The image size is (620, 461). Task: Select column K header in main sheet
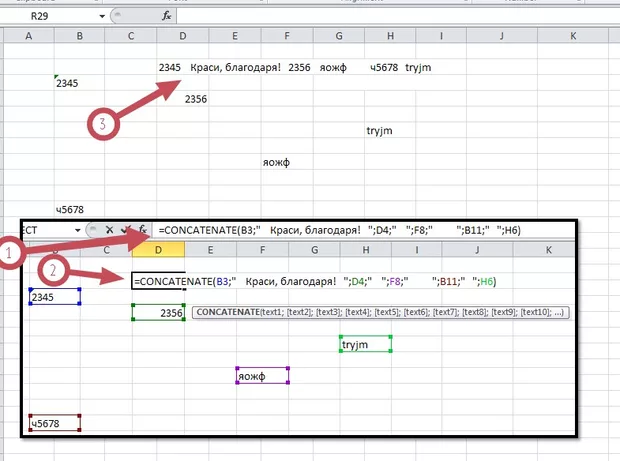(x=573, y=36)
